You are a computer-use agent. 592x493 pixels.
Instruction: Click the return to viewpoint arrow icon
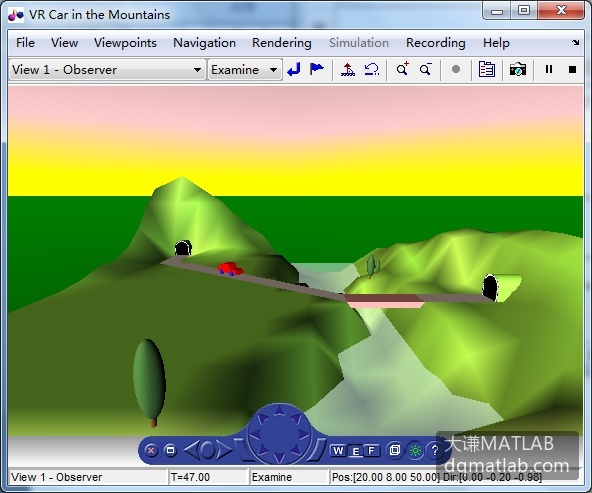tap(294, 69)
